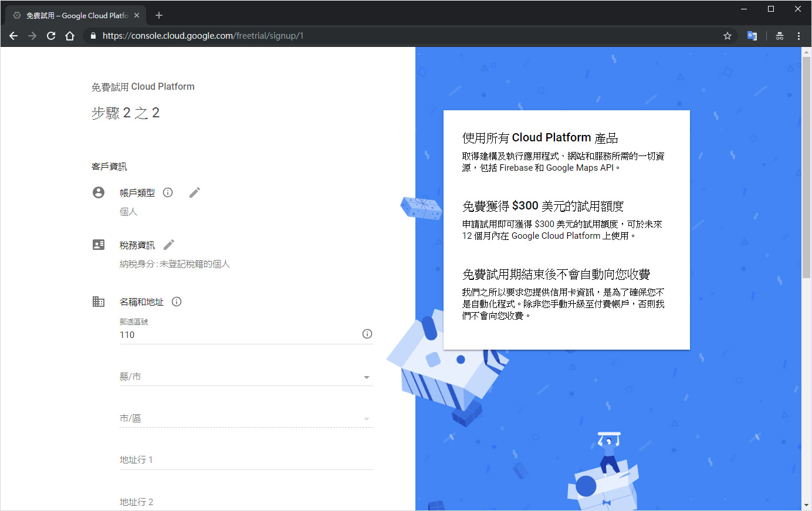Image resolution: width=812 pixels, height=511 pixels.
Task: Select the 免費試用 – Google Cloud Platform tab
Action: pos(76,15)
